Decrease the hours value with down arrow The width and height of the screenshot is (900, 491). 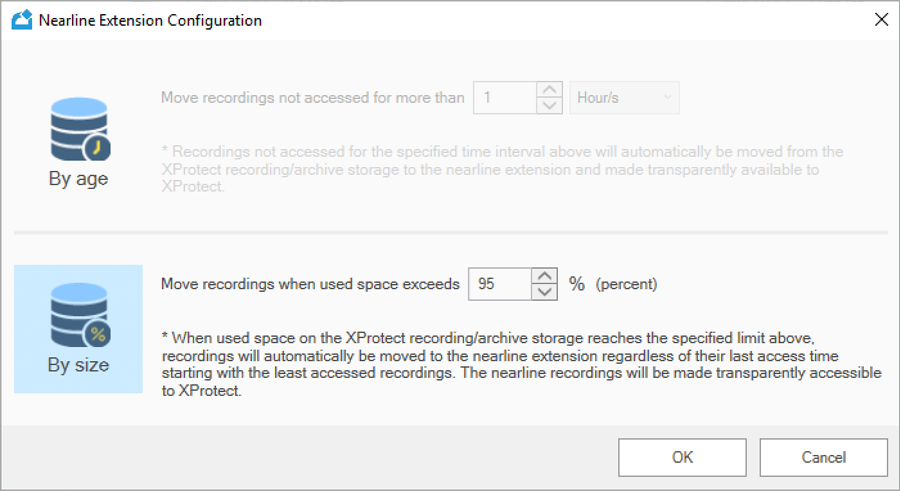click(x=549, y=106)
